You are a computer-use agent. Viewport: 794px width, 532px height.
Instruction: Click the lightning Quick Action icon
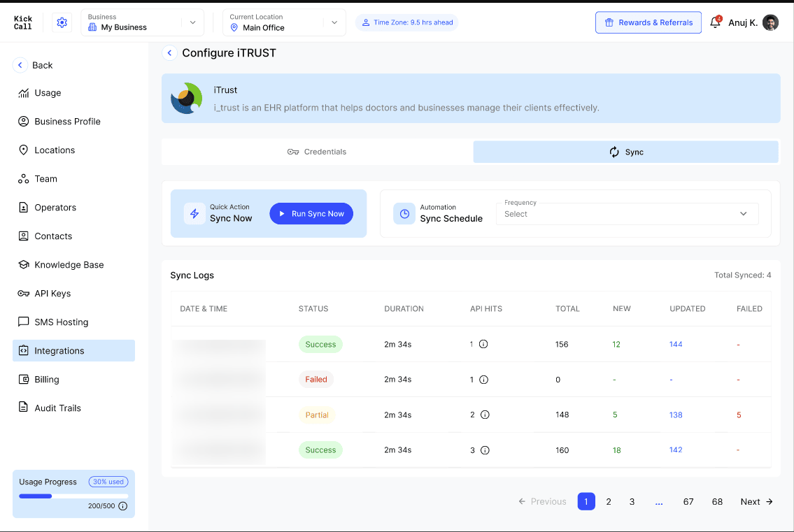pos(194,214)
